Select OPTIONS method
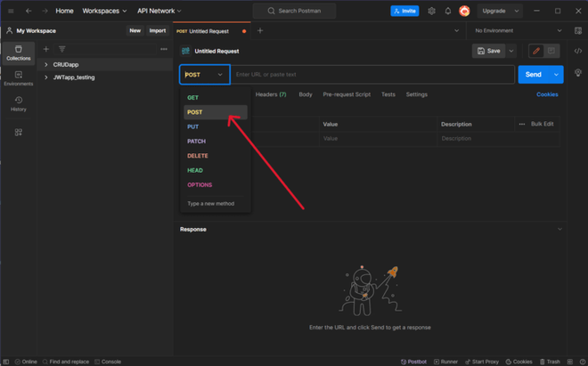 coord(216,185)
